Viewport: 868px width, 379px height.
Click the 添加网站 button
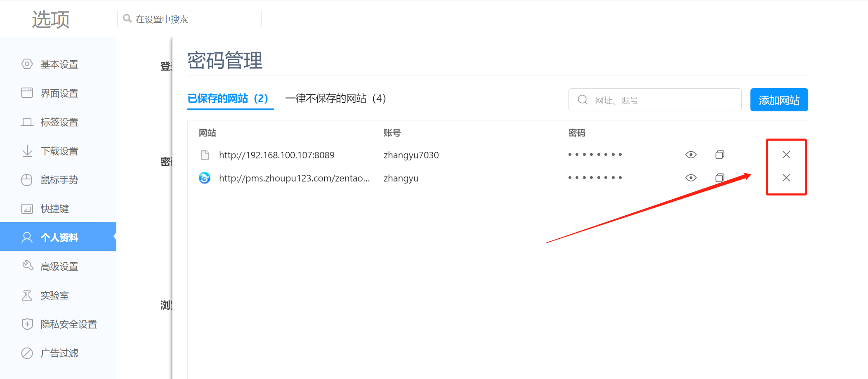[778, 100]
